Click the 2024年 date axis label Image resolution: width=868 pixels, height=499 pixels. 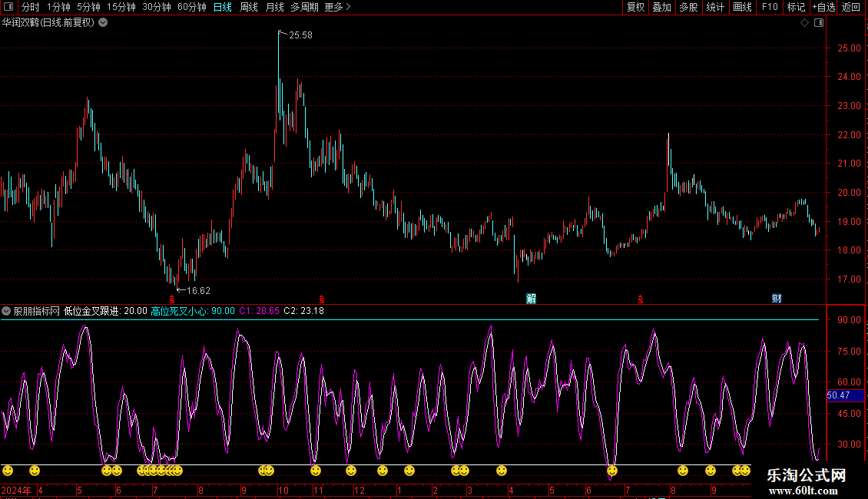click(16, 490)
